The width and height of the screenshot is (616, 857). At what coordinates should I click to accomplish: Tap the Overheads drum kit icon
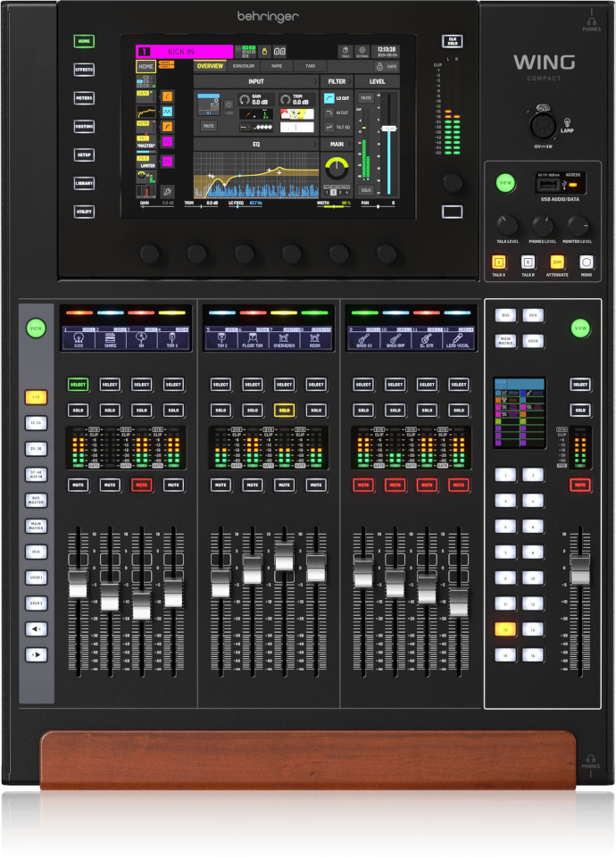[x=284, y=338]
